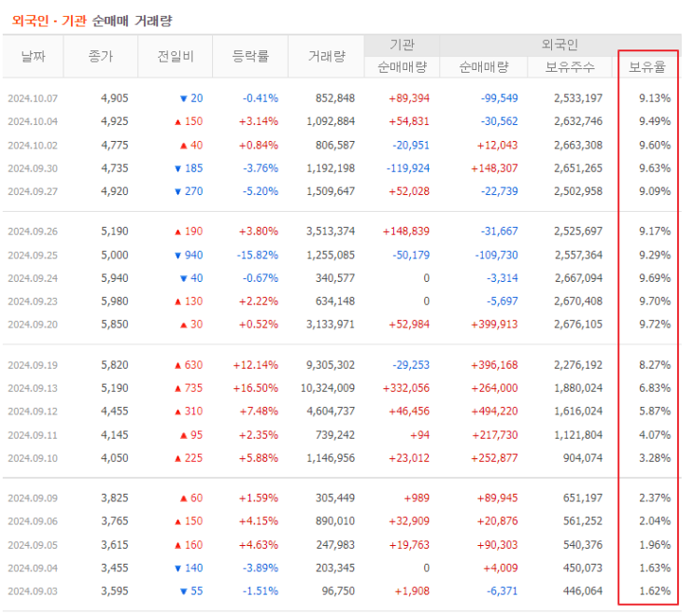Screen dimensions: 694x616
Task: Click foreign net trade +494,220
Action: pyautogui.click(x=494, y=411)
